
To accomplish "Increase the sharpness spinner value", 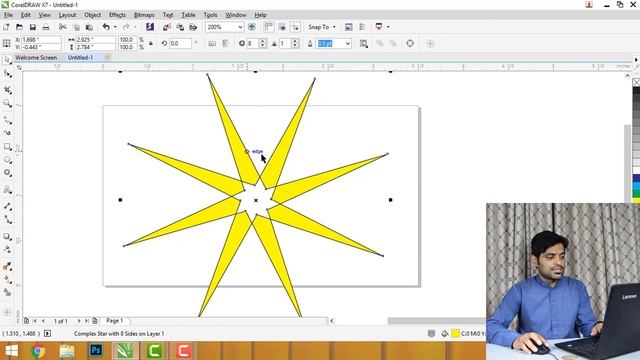I will (295, 41).
